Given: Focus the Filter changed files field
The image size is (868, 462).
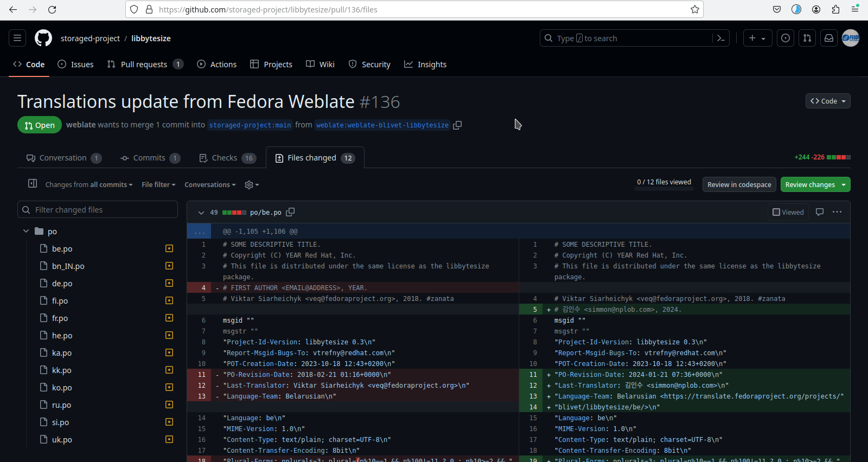Looking at the screenshot, I should [98, 210].
